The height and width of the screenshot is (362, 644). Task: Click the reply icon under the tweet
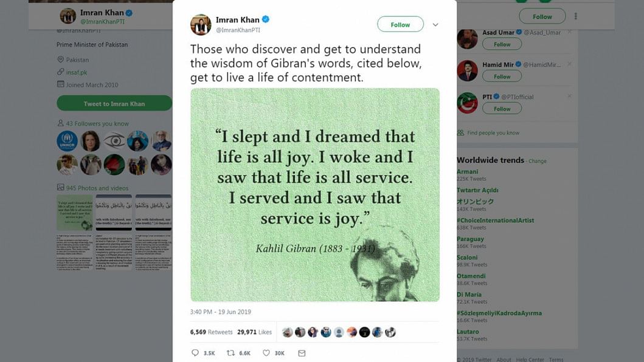point(195,353)
